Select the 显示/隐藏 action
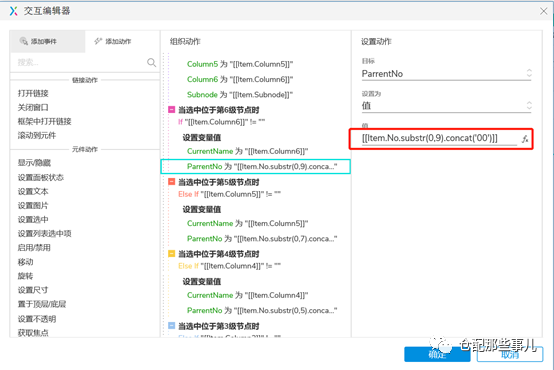This screenshot has height=370, width=554. (34, 163)
